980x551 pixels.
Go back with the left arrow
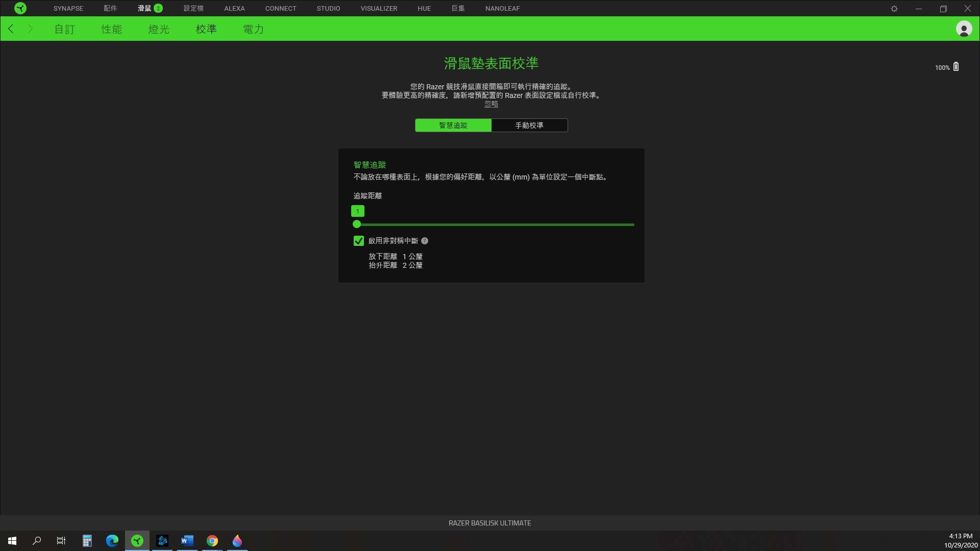11,29
